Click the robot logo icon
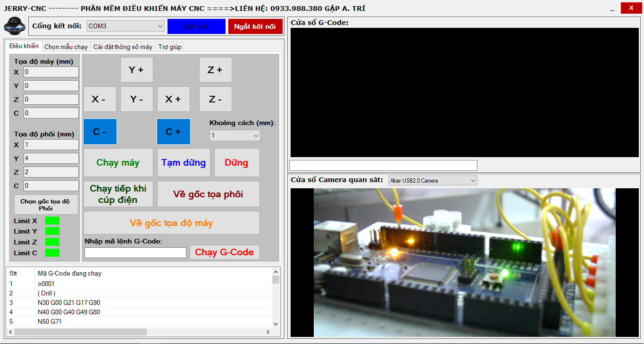Image resolution: width=644 pixels, height=344 pixels. (14, 26)
